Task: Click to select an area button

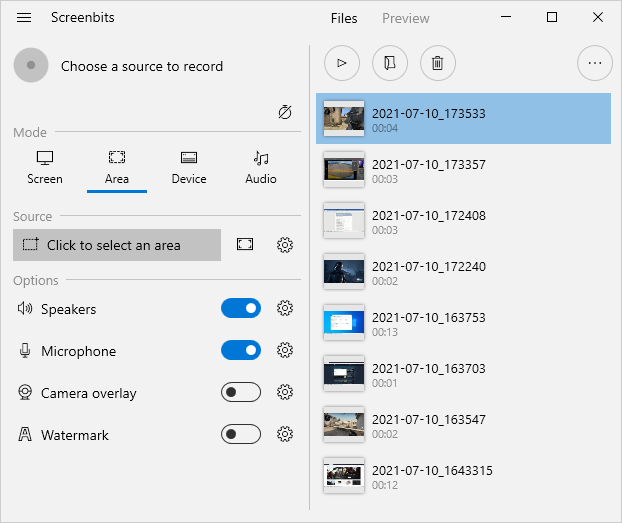Action: tap(117, 245)
